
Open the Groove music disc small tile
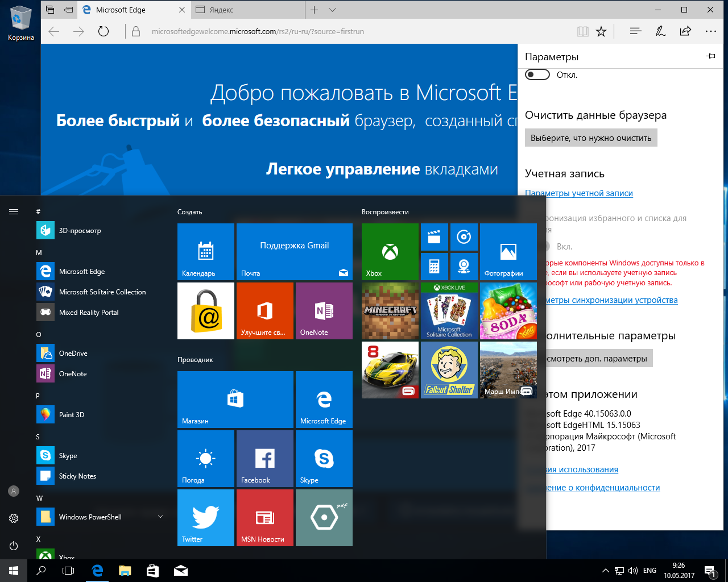click(464, 237)
